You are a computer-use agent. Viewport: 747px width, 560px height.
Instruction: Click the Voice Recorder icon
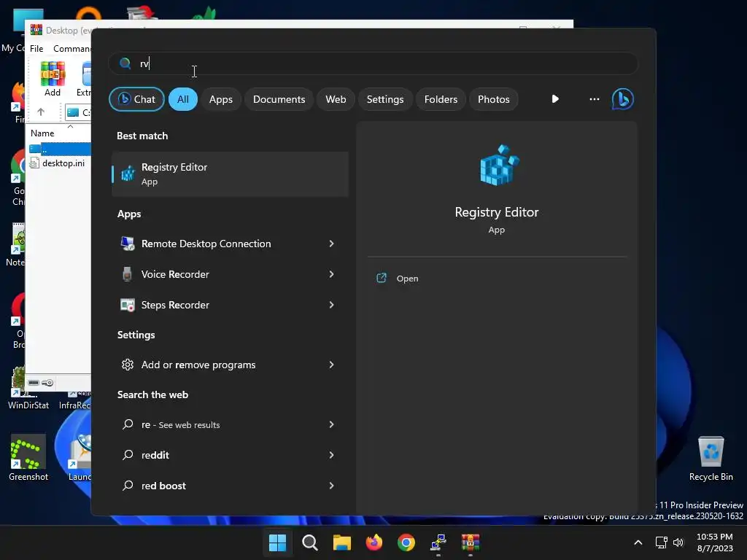coord(127,274)
